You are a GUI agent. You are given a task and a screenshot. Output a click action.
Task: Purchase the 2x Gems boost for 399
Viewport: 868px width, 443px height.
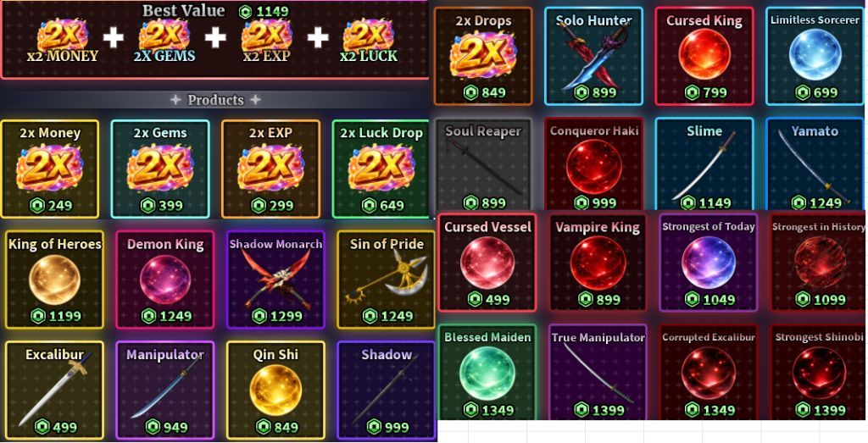point(160,169)
